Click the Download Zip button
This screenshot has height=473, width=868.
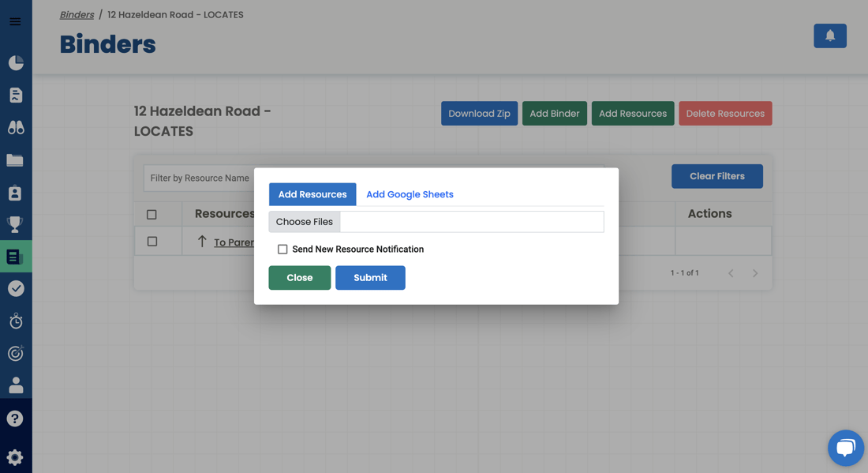click(480, 114)
